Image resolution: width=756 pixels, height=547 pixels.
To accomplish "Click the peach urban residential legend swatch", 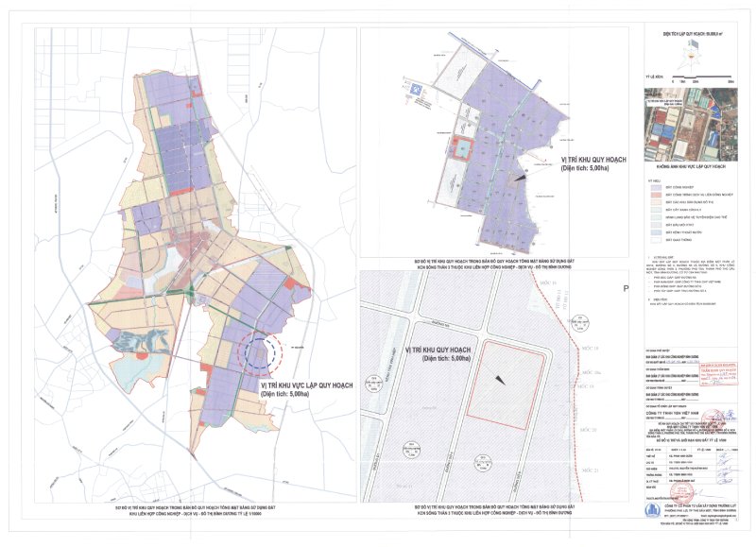I will click(655, 202).
